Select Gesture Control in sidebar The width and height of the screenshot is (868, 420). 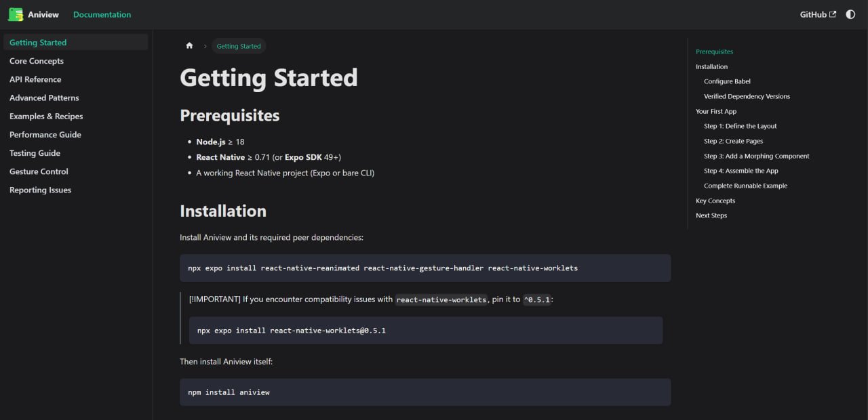click(39, 171)
